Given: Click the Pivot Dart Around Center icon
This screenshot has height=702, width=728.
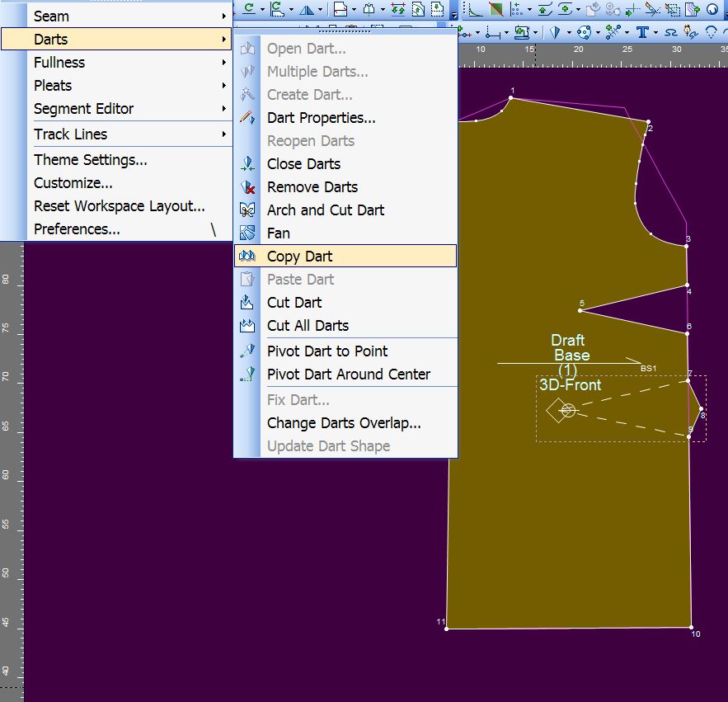Looking at the screenshot, I should click(x=247, y=374).
